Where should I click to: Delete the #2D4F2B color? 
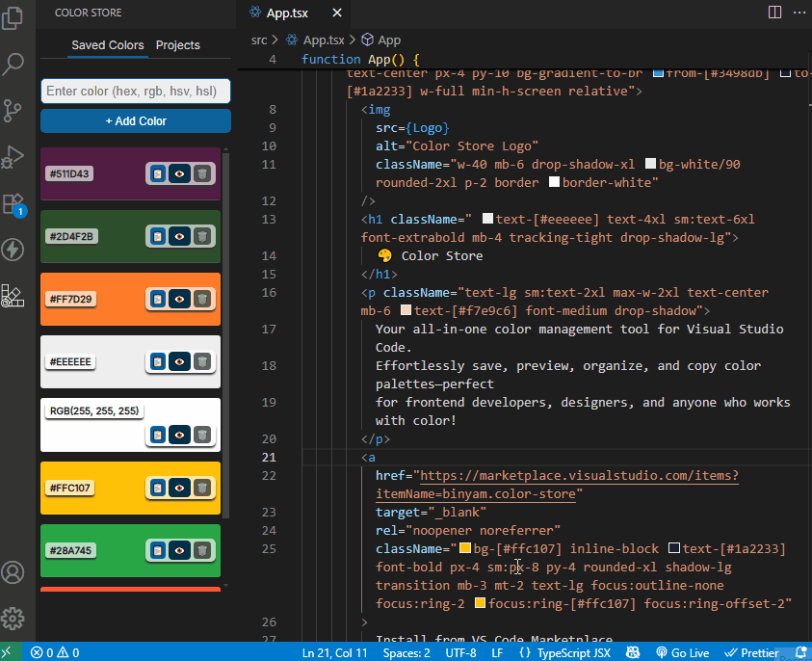[x=202, y=237]
